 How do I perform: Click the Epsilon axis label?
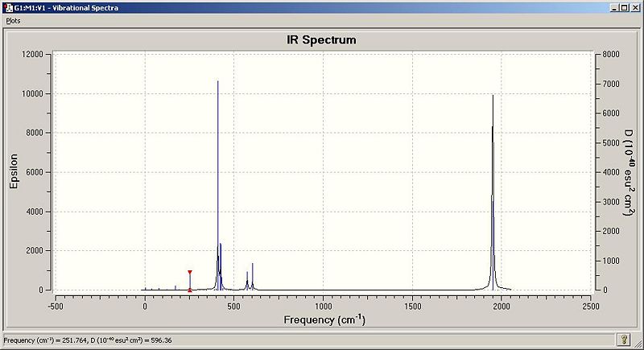[14, 171]
